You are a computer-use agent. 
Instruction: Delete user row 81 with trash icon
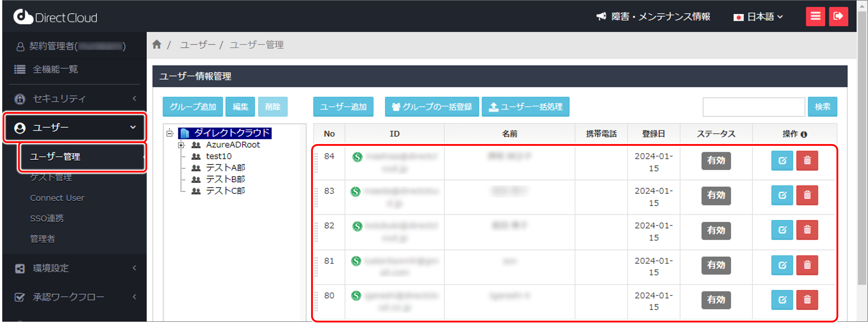coord(807,265)
